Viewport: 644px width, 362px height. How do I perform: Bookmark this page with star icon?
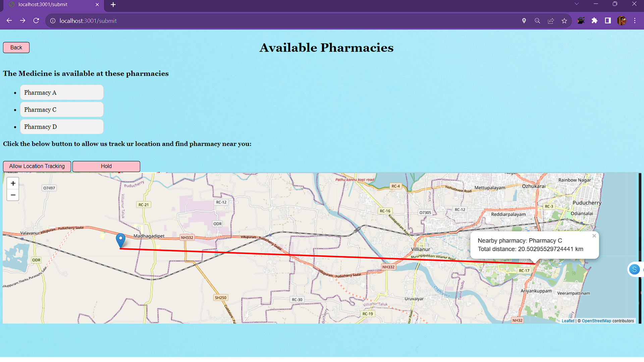[x=564, y=21]
